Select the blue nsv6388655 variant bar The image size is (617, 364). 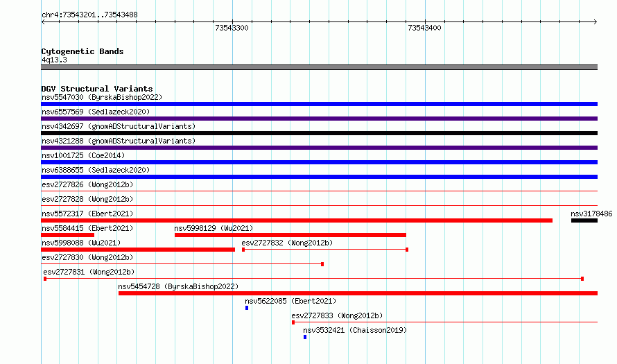pyautogui.click(x=319, y=177)
